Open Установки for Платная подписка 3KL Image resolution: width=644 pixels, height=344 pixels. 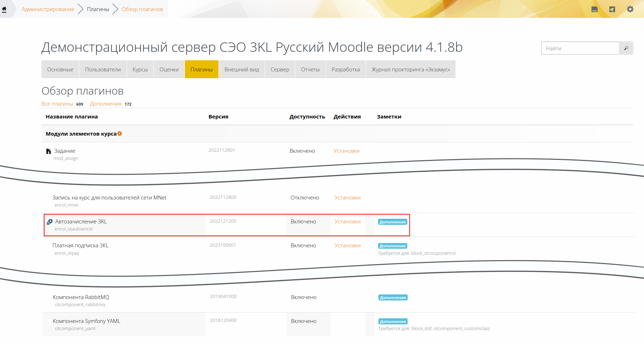[x=348, y=246]
